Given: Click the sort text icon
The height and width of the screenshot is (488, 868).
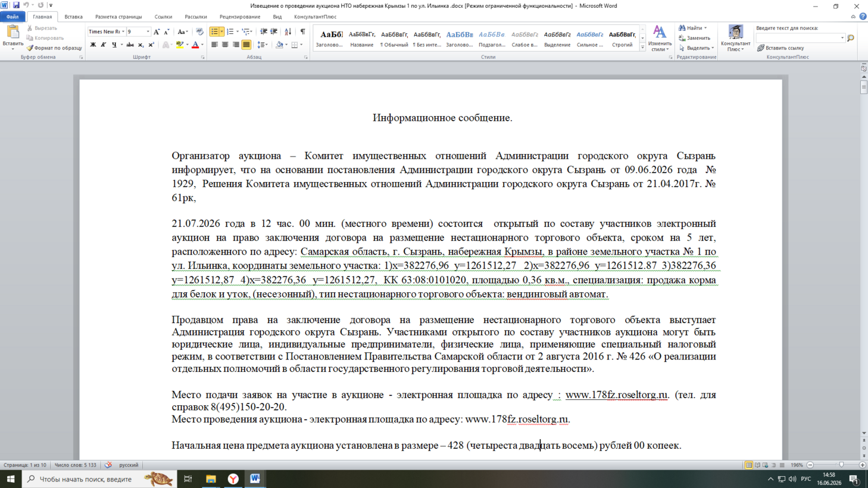Looking at the screenshot, I should tap(288, 32).
